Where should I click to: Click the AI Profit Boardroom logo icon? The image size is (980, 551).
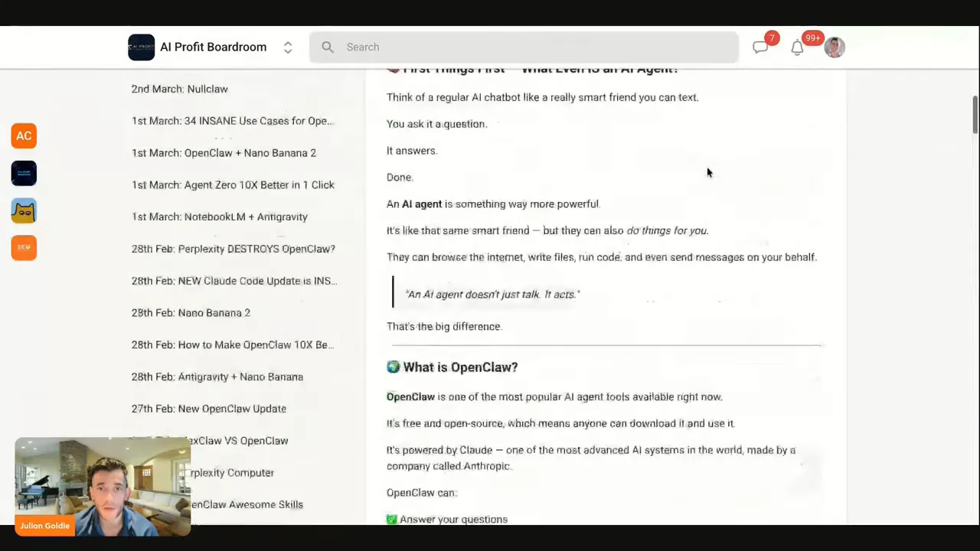[x=141, y=47]
